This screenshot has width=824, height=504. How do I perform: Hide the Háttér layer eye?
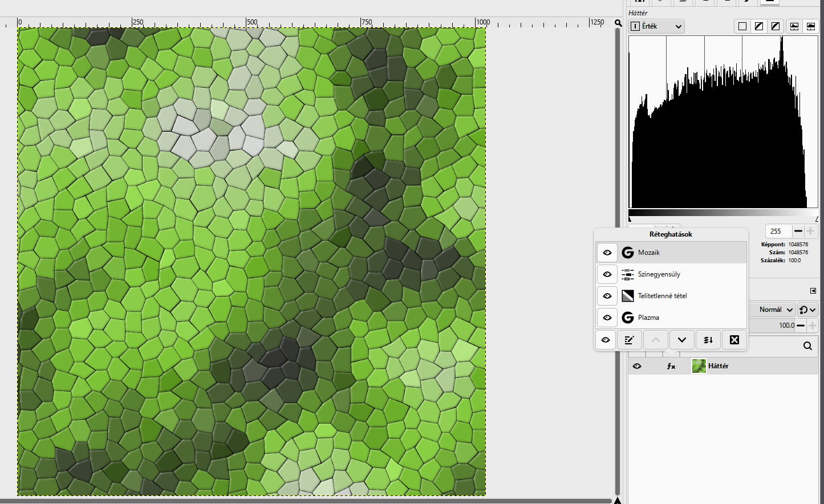[x=637, y=366]
